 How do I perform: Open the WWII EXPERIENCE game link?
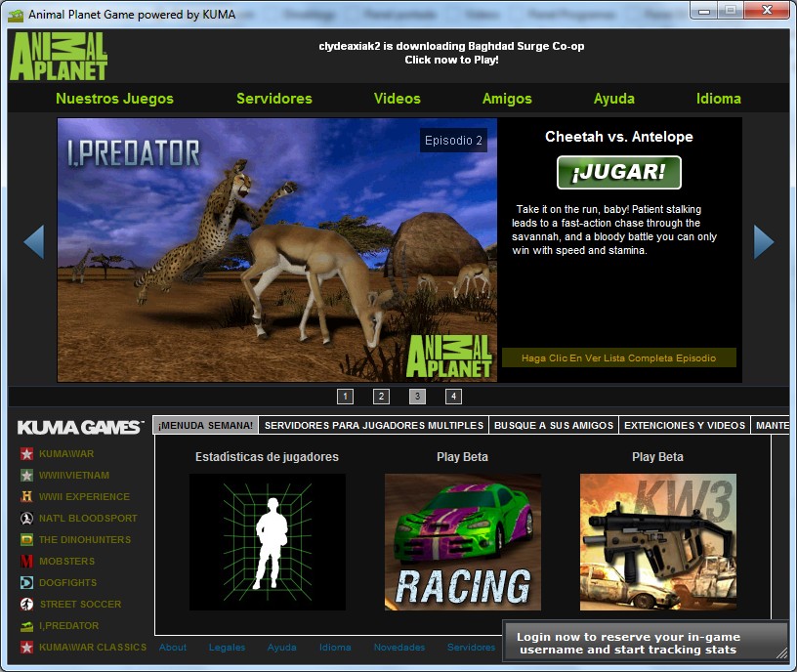(x=84, y=496)
